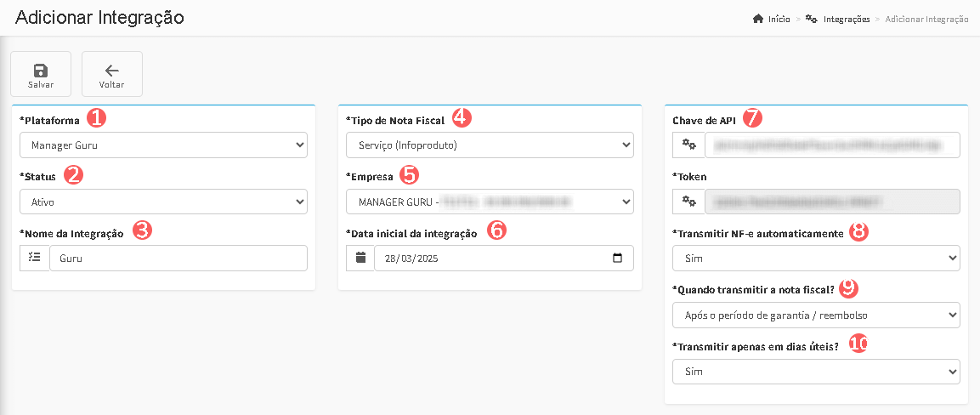Viewport: 980px width, 415px height.
Task: Click the Voltar back arrow button
Action: (111, 74)
